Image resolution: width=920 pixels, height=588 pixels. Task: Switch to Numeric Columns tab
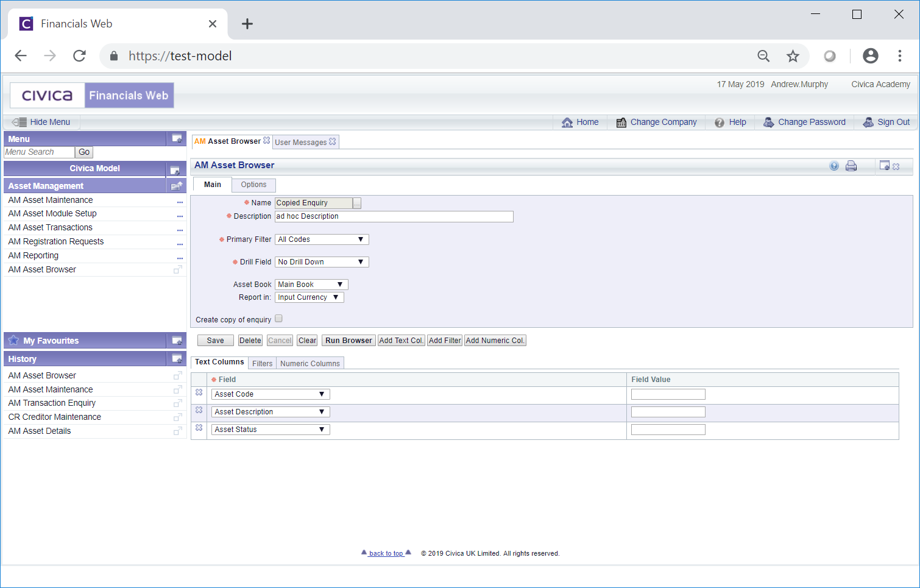[310, 363]
